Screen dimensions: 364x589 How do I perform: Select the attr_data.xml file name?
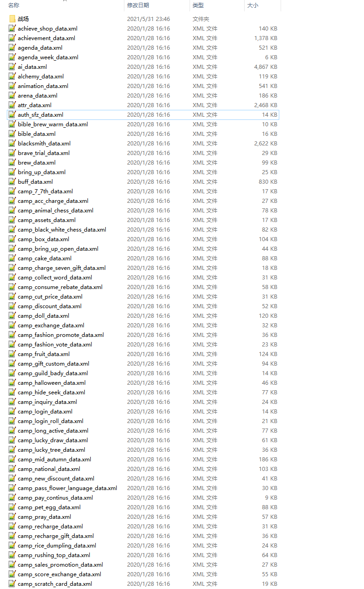[x=35, y=105]
